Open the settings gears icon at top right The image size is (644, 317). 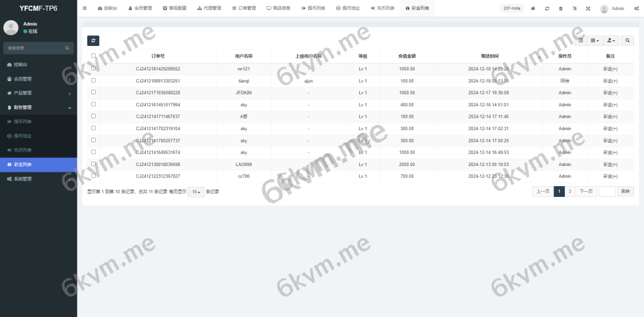coord(636,9)
